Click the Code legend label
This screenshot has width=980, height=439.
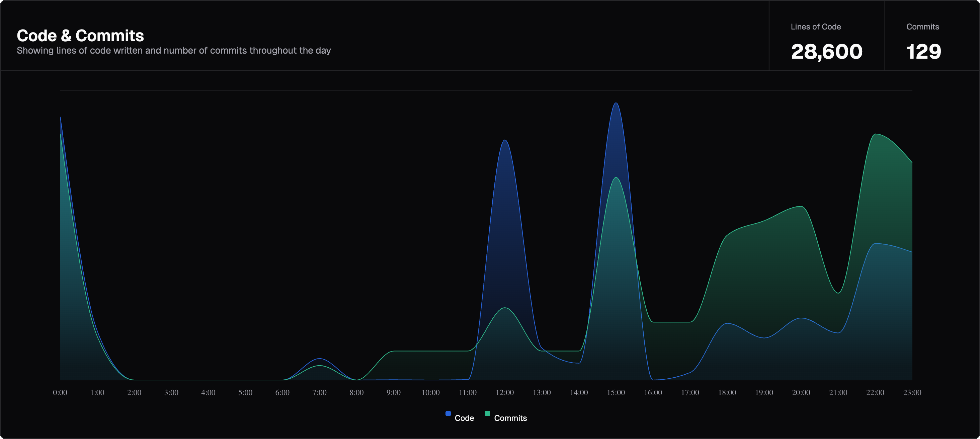[x=464, y=418]
